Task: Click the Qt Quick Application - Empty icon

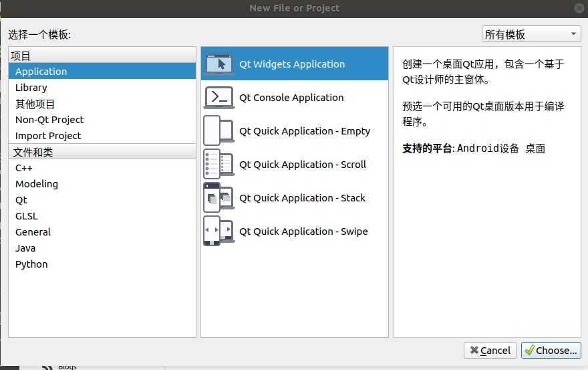Action: [219, 130]
